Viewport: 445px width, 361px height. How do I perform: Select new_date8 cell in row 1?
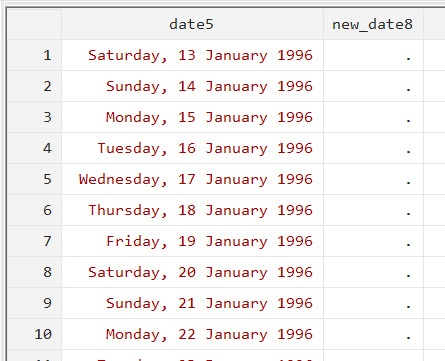[x=373, y=55]
